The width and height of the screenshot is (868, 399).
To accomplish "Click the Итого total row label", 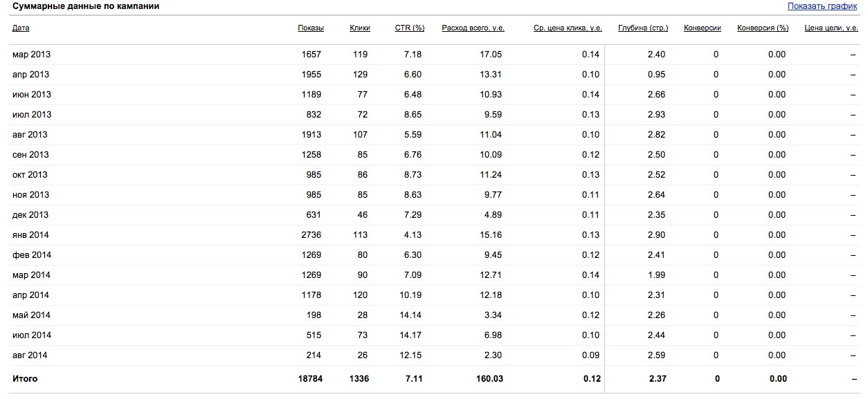I will (25, 379).
